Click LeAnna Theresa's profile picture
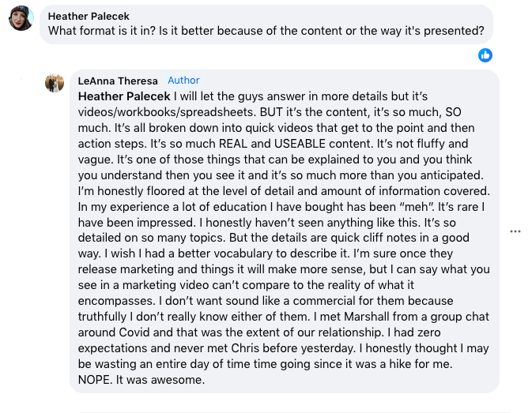 [55, 83]
